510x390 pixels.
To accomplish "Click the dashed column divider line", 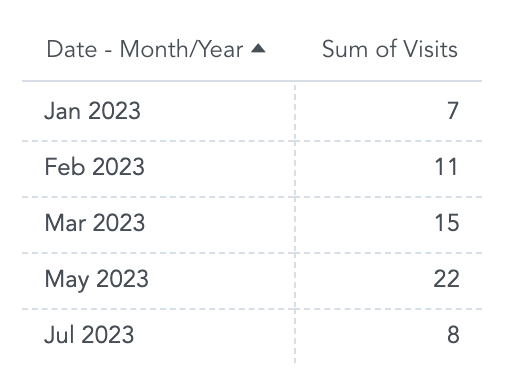I will point(295,224).
